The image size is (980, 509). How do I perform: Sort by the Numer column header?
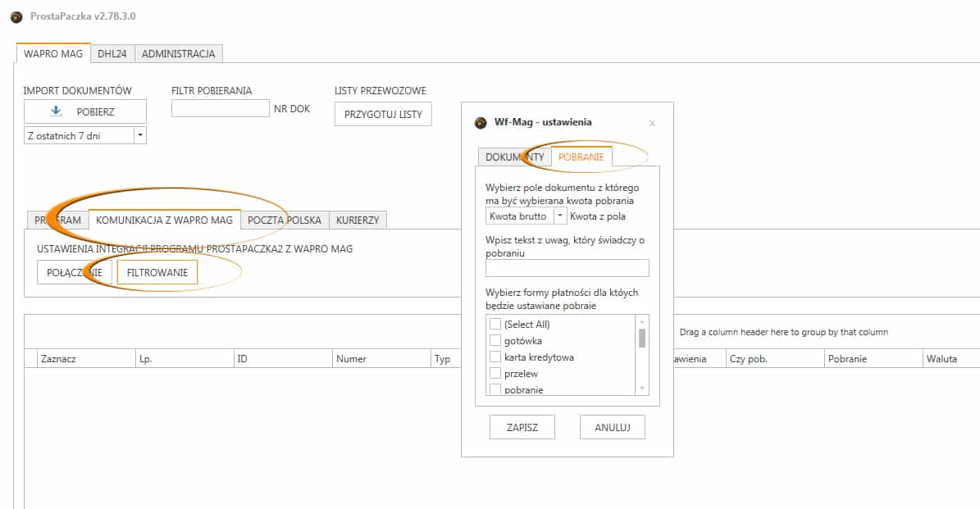(382, 358)
